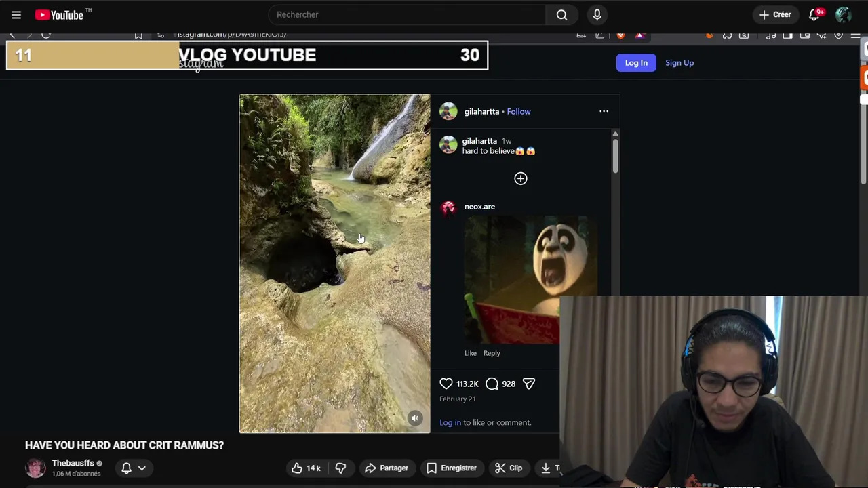The image size is (868, 488).
Task: Like the neox.are comment
Action: click(x=470, y=353)
